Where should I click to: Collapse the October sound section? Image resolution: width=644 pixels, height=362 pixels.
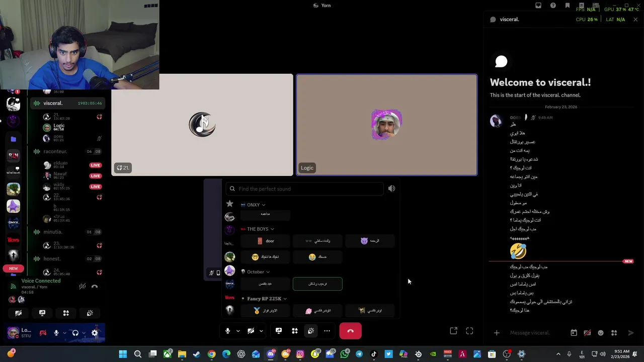pyautogui.click(x=256, y=272)
